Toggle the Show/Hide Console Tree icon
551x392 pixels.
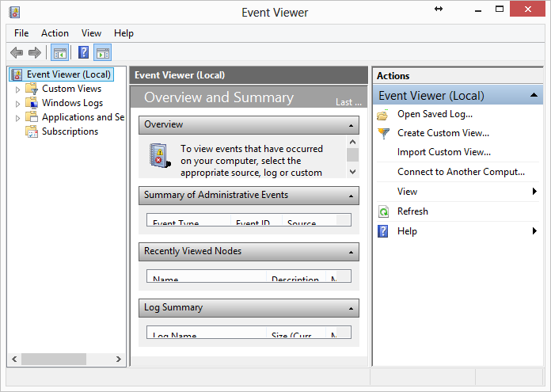click(x=59, y=53)
